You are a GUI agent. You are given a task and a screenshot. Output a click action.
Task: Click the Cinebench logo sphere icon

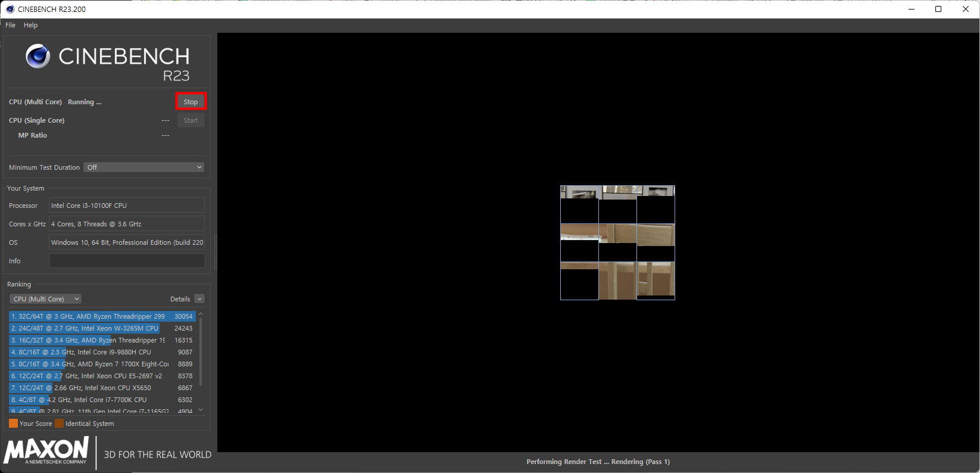coord(38,56)
